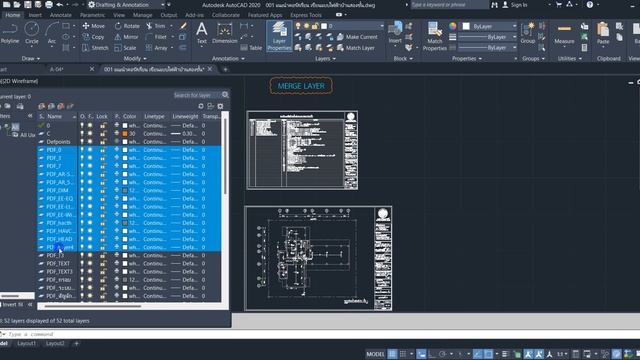Image resolution: width=640 pixels, height=360 pixels.
Task: Click the MODEL status bar button
Action: (x=375, y=354)
